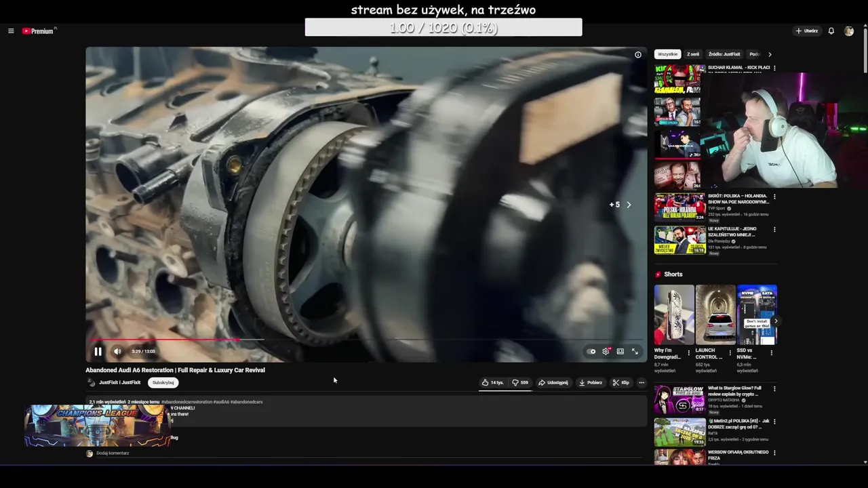Create a clip with Klip button
Image resolution: width=868 pixels, height=488 pixels.
click(x=620, y=383)
